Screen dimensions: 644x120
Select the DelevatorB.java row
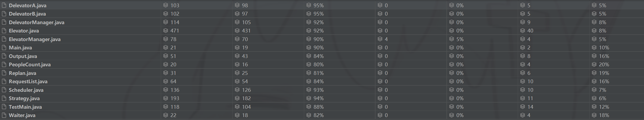click(27, 14)
